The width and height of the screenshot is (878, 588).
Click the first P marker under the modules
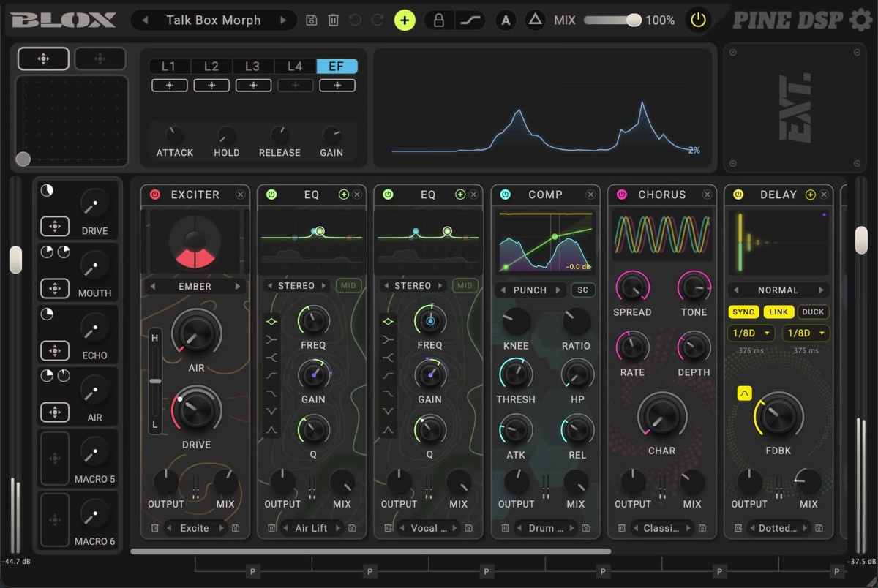pyautogui.click(x=253, y=571)
